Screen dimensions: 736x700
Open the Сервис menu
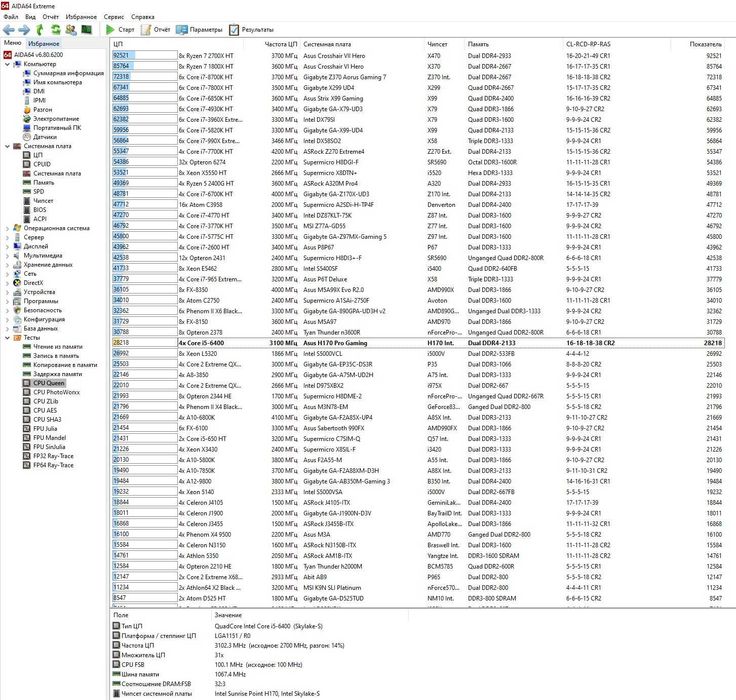point(114,16)
